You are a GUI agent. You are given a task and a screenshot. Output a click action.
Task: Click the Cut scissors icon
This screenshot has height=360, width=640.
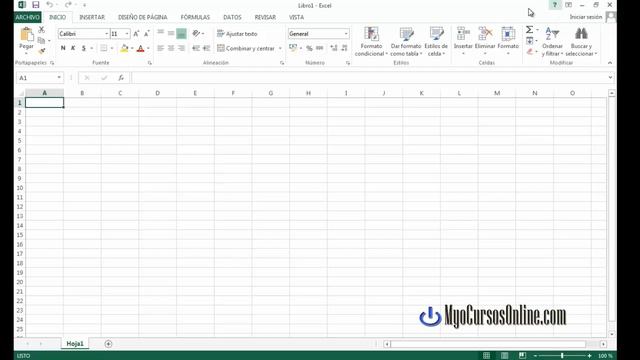[x=42, y=30]
